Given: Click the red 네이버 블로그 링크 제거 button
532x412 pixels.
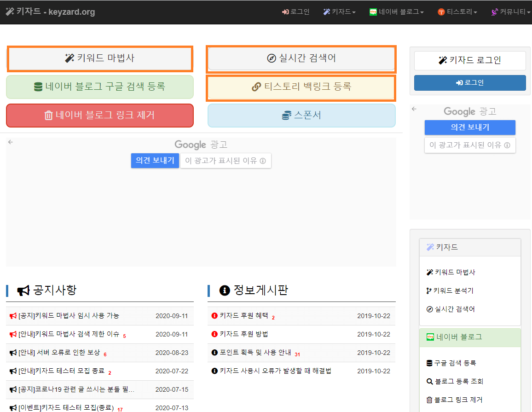Looking at the screenshot, I should 100,116.
